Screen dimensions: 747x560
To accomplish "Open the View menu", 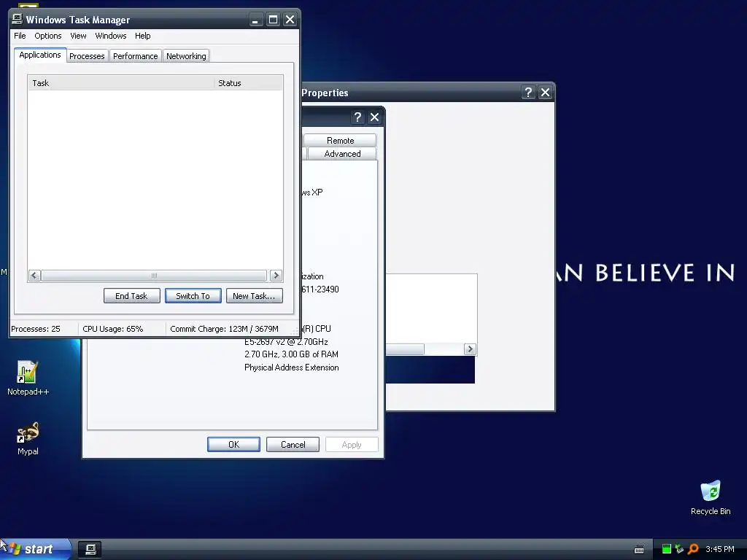I will coord(78,36).
